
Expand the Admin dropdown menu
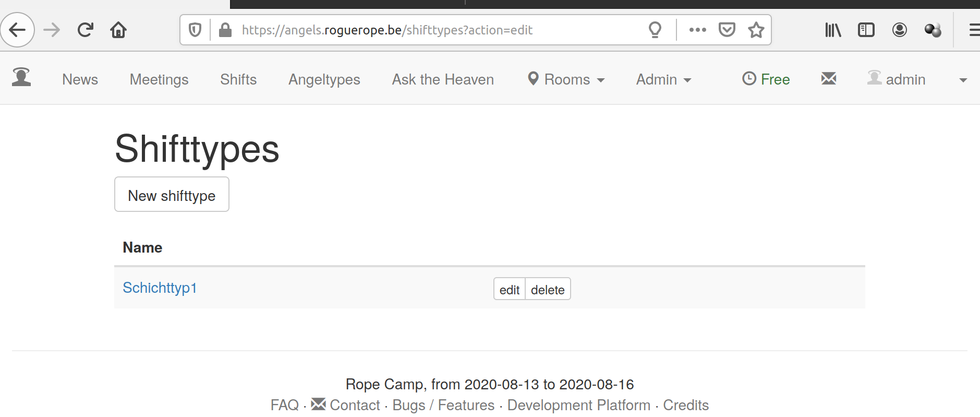pyautogui.click(x=663, y=79)
